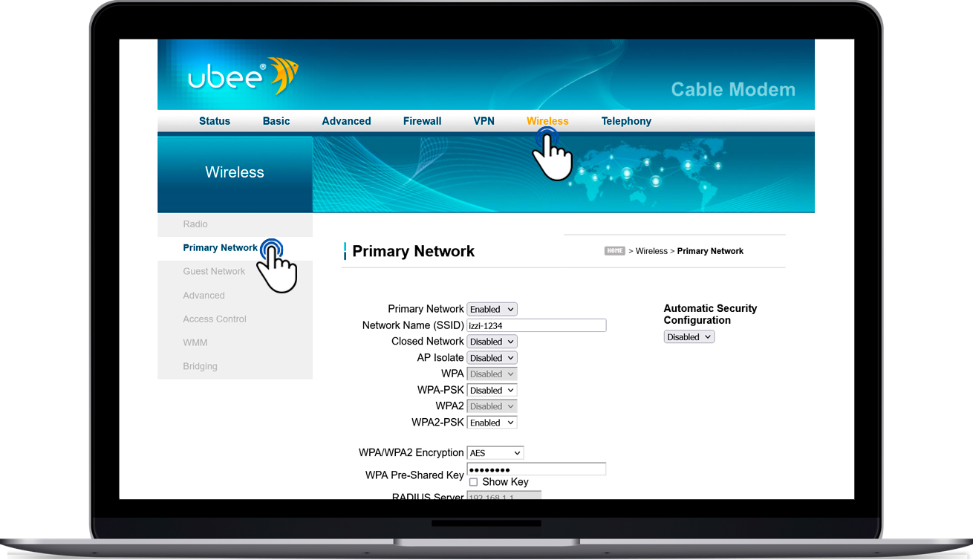Expand the AP Isolate dropdown

(x=492, y=358)
